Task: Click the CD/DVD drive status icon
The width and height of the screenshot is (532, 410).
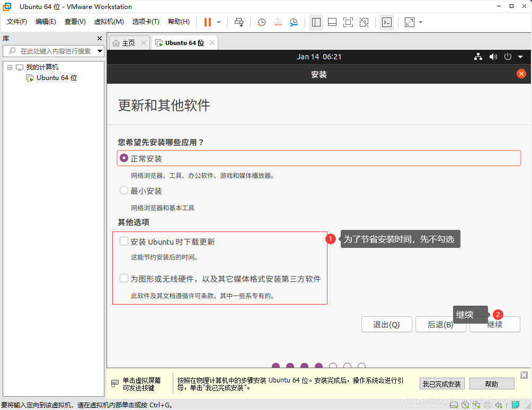Action: (465, 405)
